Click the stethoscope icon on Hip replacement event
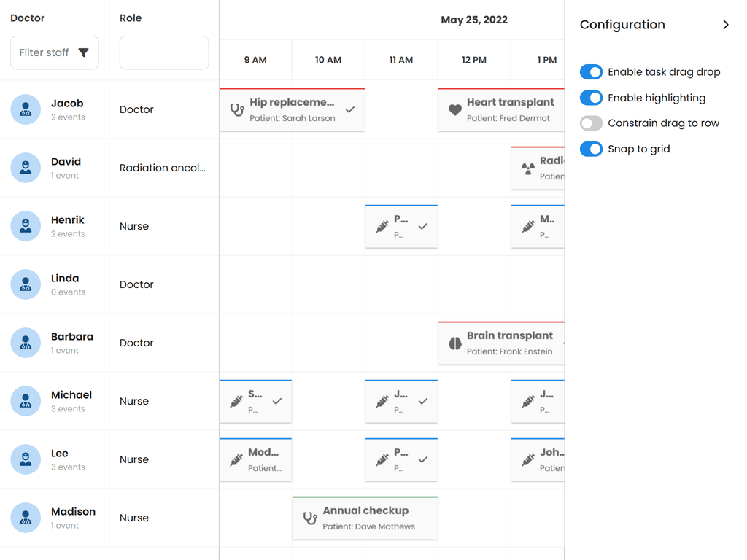The height and width of the screenshot is (560, 747). [x=237, y=110]
